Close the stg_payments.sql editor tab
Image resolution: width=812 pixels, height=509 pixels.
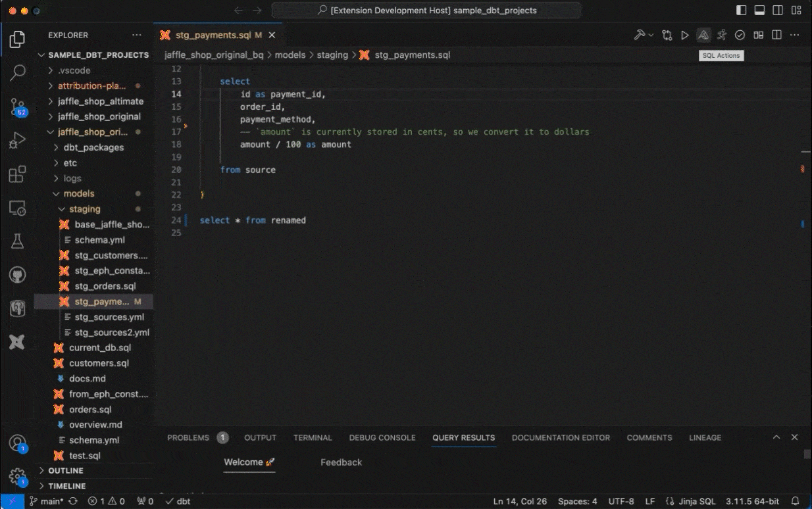point(272,36)
